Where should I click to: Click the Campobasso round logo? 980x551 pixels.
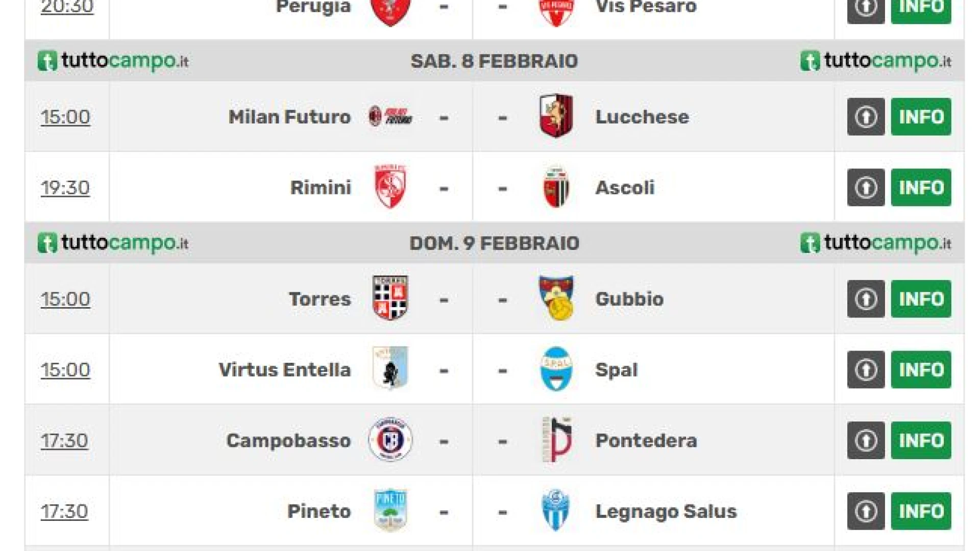390,439
